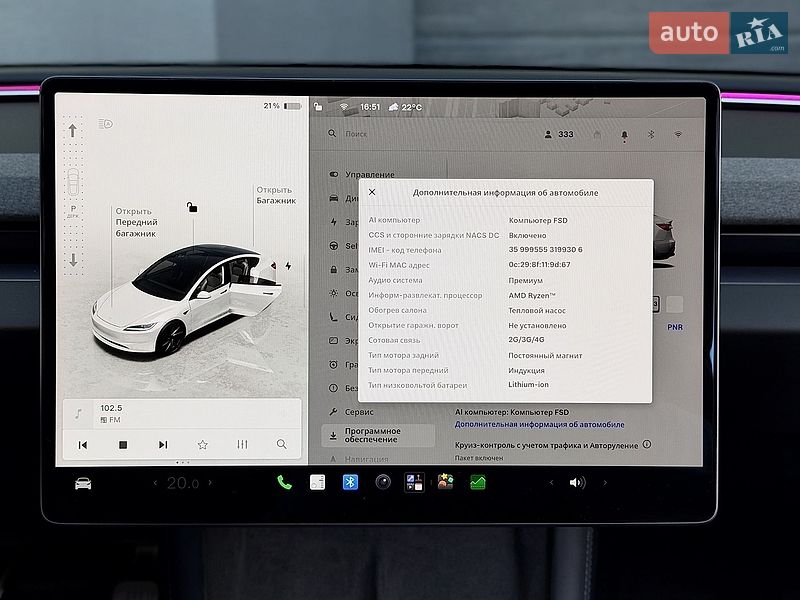
Task: Open the front trunk
Action: (x=136, y=222)
